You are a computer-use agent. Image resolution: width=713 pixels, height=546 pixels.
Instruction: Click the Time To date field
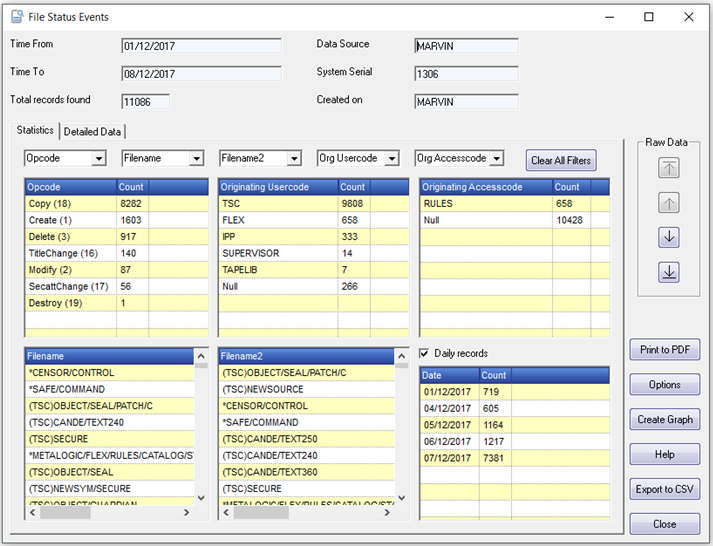coord(201,74)
